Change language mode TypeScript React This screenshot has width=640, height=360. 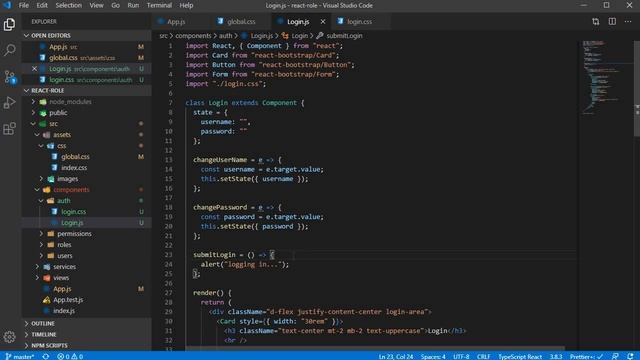click(x=520, y=356)
